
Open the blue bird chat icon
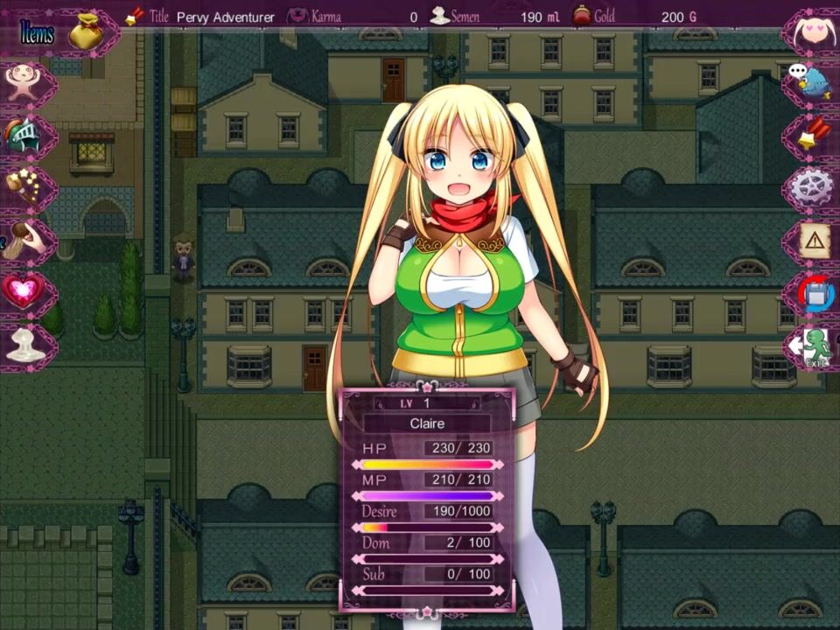tap(814, 81)
